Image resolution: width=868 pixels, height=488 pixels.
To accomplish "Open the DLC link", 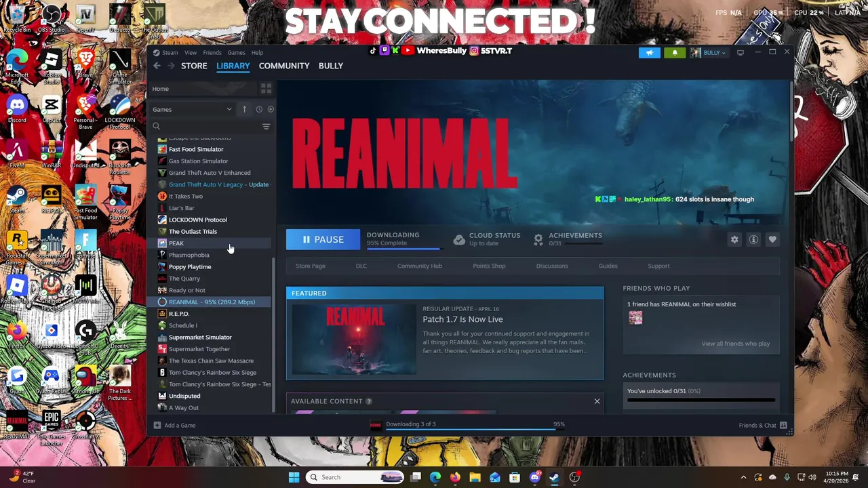I will point(361,266).
